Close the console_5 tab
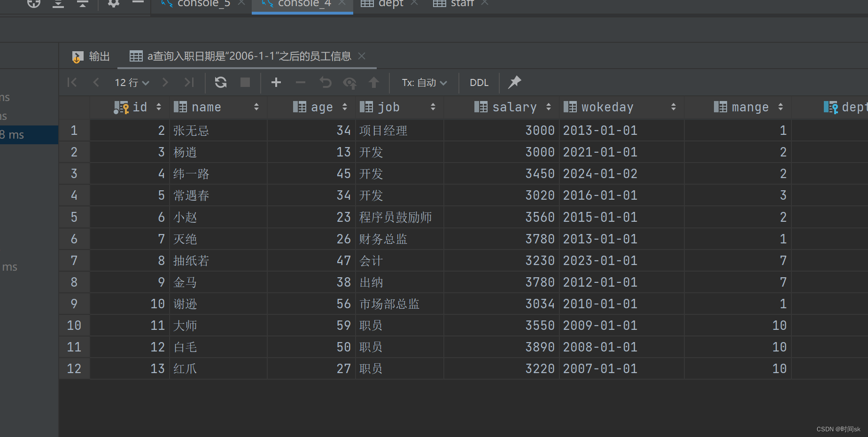This screenshot has height=437, width=868. click(241, 3)
